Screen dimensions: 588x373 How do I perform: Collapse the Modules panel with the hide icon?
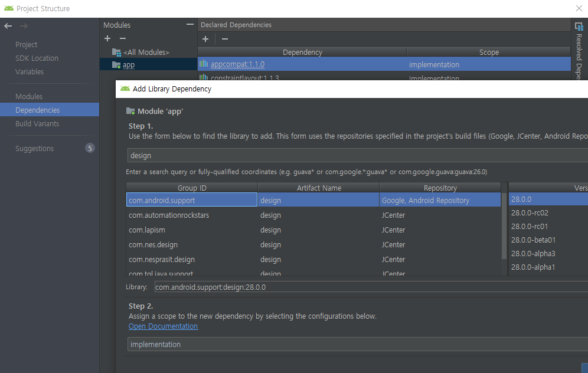190,25
